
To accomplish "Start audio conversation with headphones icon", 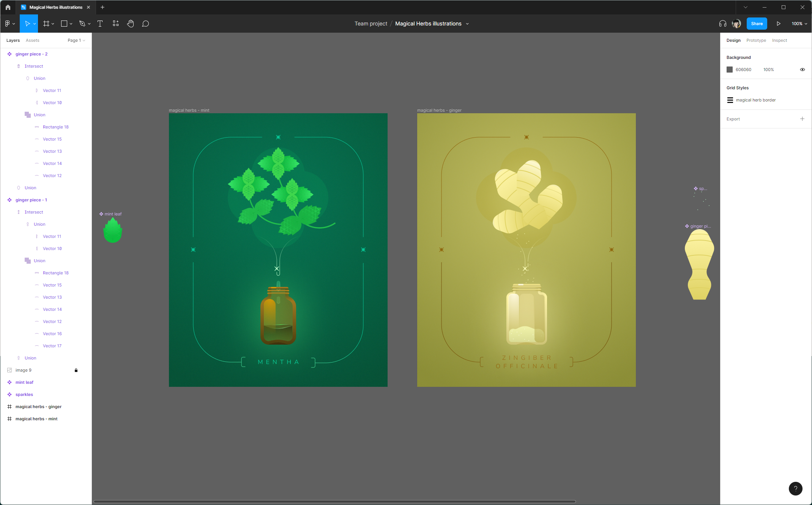I will click(x=722, y=24).
